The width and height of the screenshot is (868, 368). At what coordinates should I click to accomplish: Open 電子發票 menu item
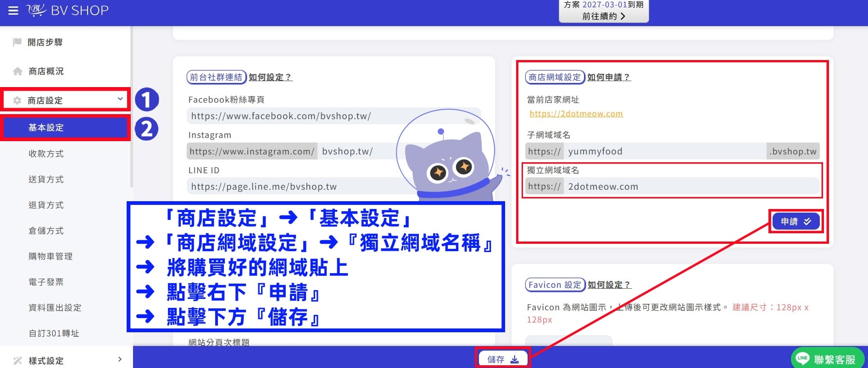pyautogui.click(x=46, y=282)
